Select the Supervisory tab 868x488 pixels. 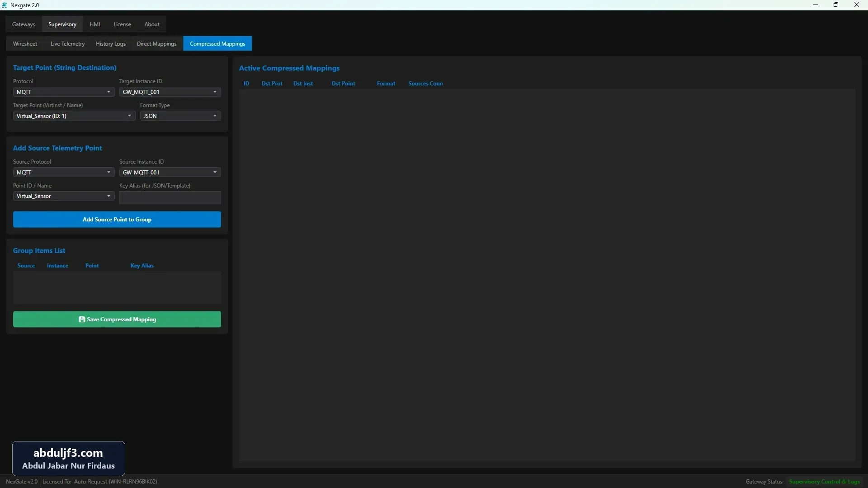(x=62, y=24)
